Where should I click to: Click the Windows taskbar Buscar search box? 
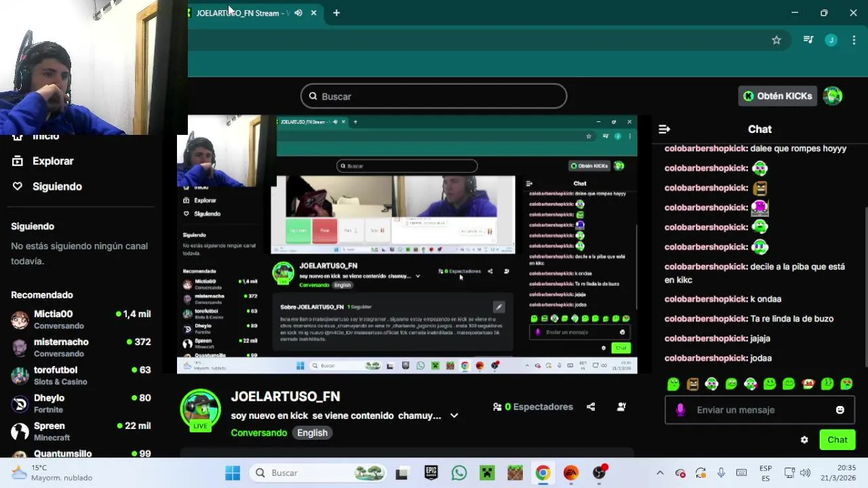pos(317,473)
